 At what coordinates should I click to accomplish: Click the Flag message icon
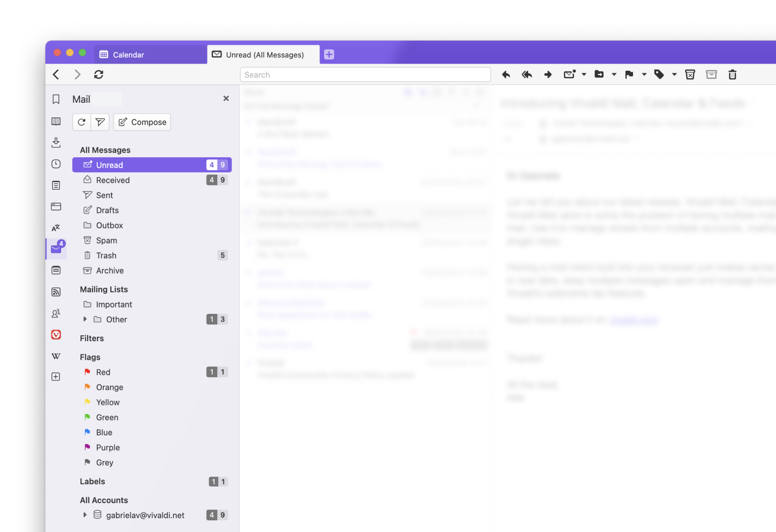pos(629,75)
